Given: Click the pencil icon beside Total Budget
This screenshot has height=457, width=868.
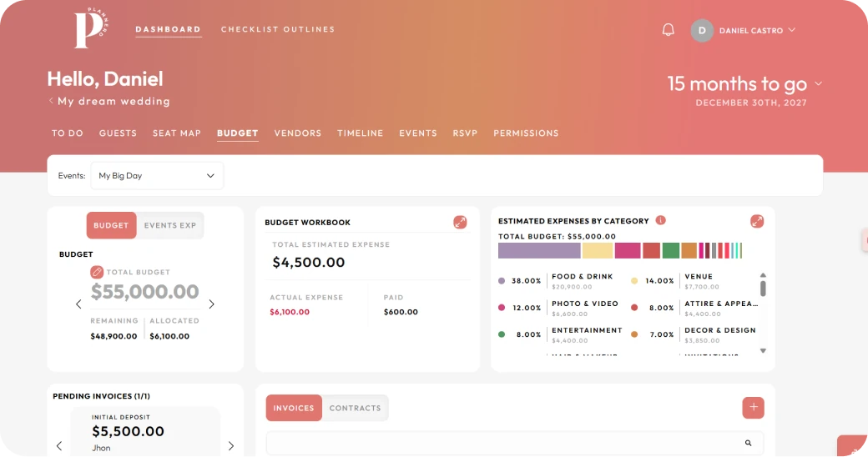Looking at the screenshot, I should pyautogui.click(x=97, y=272).
